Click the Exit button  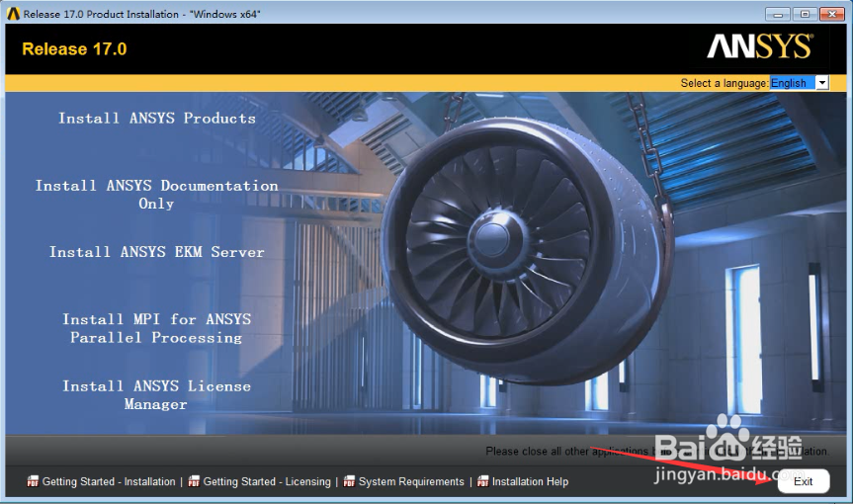[803, 481]
